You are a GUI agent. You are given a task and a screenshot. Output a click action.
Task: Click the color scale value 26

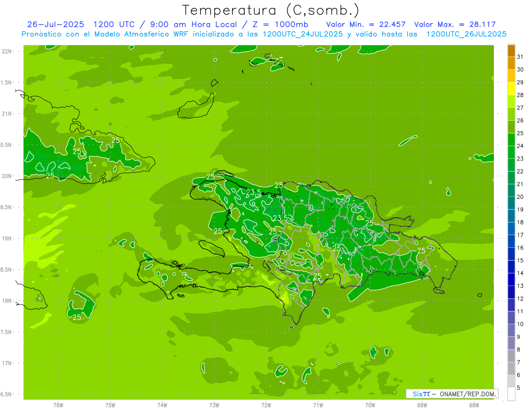520,121
